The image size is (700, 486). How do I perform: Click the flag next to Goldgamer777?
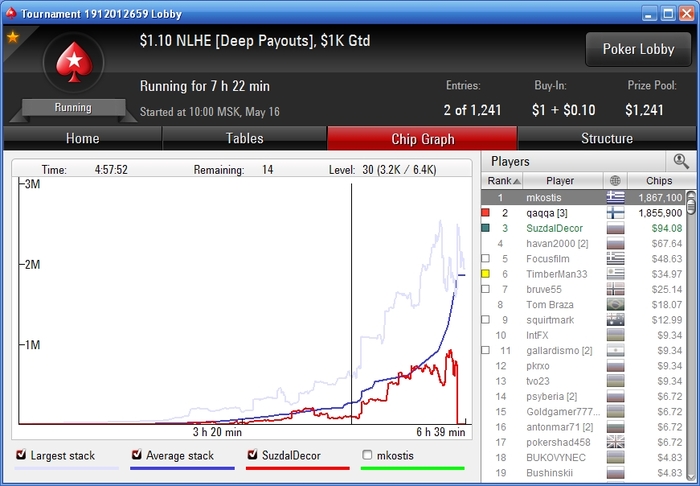(615, 411)
